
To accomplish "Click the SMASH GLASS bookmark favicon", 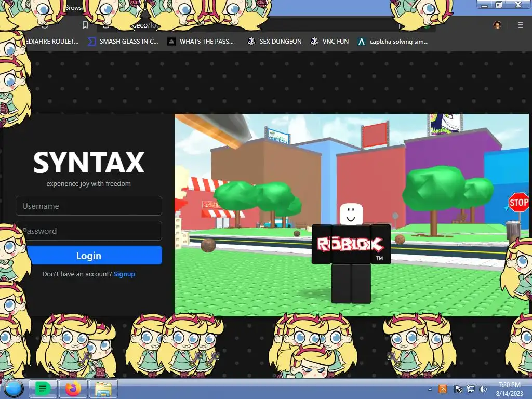I will pos(91,42).
